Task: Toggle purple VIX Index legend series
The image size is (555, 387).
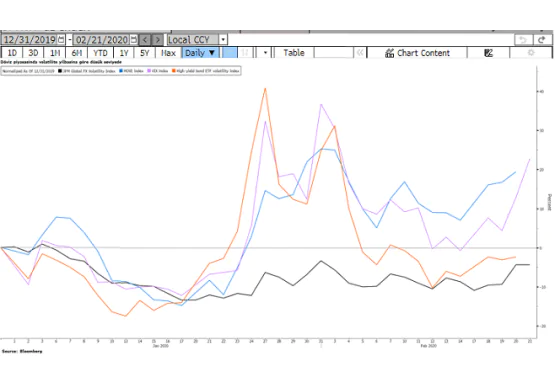Action: click(x=158, y=71)
